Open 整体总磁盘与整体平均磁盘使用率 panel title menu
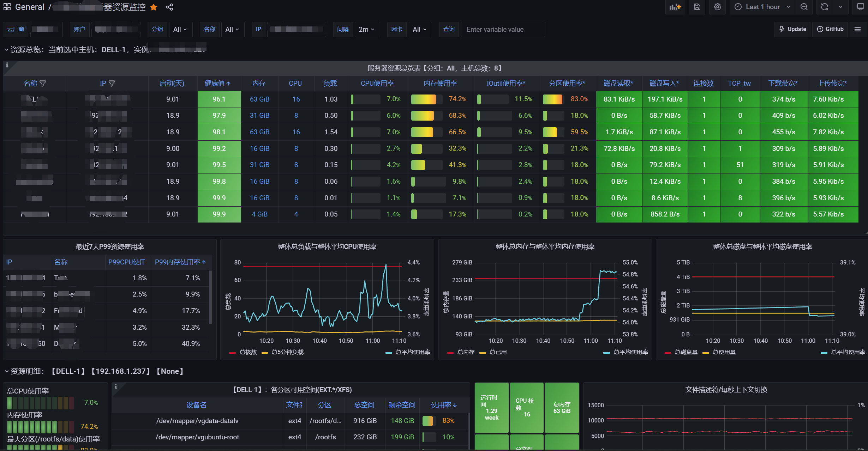 762,246
